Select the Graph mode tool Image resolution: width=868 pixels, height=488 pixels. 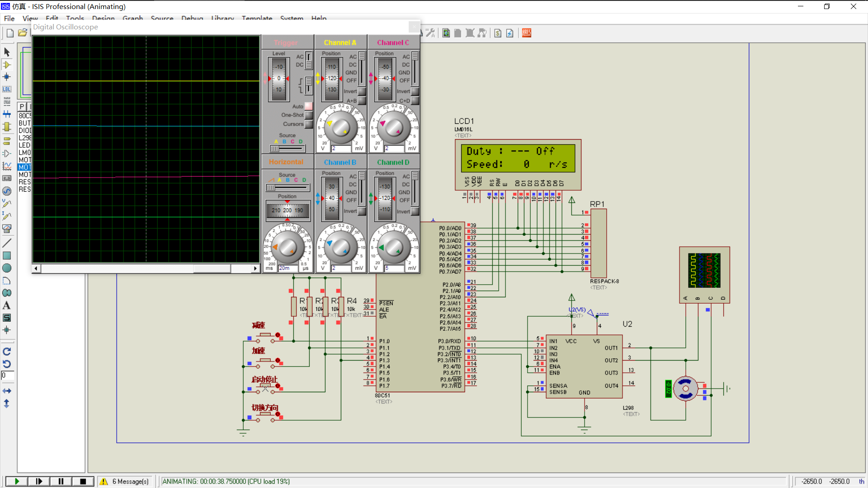point(7,166)
